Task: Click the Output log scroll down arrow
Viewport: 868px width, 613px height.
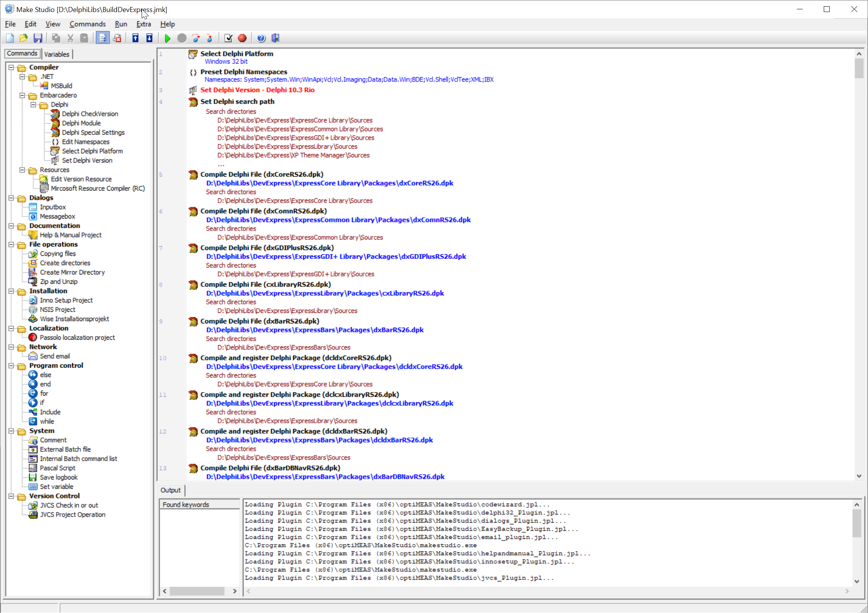Action: (x=857, y=581)
